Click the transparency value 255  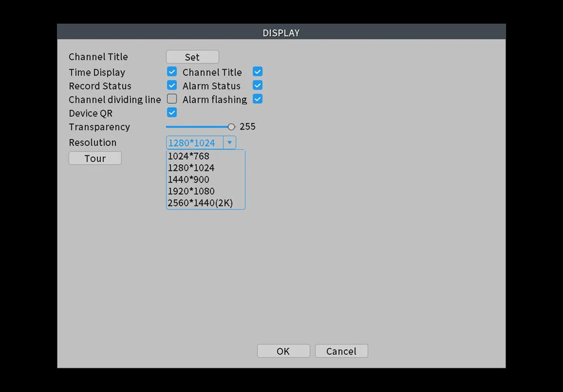pyautogui.click(x=248, y=127)
